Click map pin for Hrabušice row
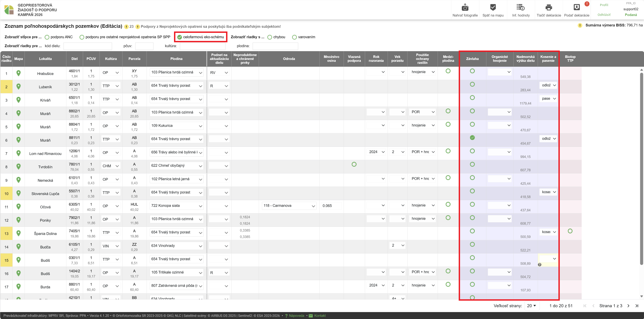Screen dimensions: 644x319 coord(18,73)
